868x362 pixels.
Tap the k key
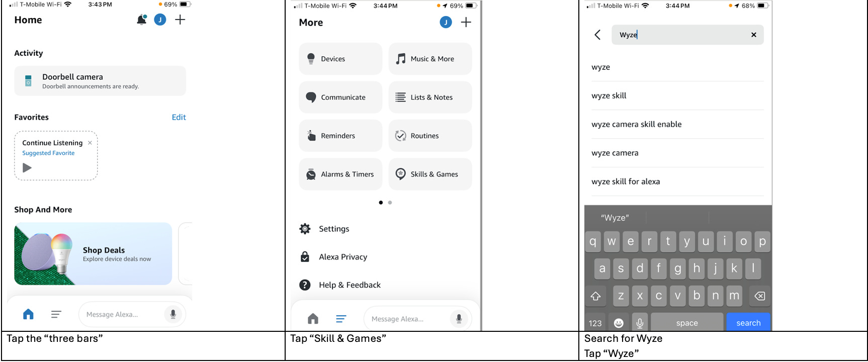click(734, 268)
